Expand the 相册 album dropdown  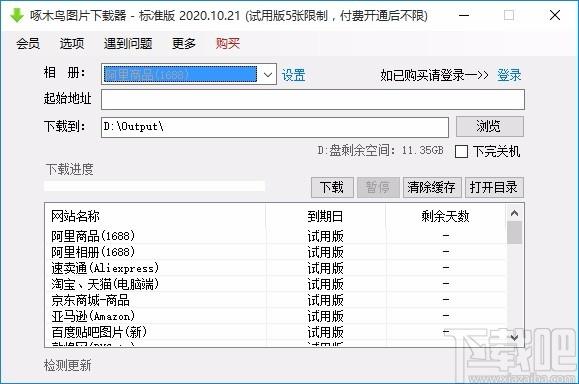pyautogui.click(x=268, y=74)
